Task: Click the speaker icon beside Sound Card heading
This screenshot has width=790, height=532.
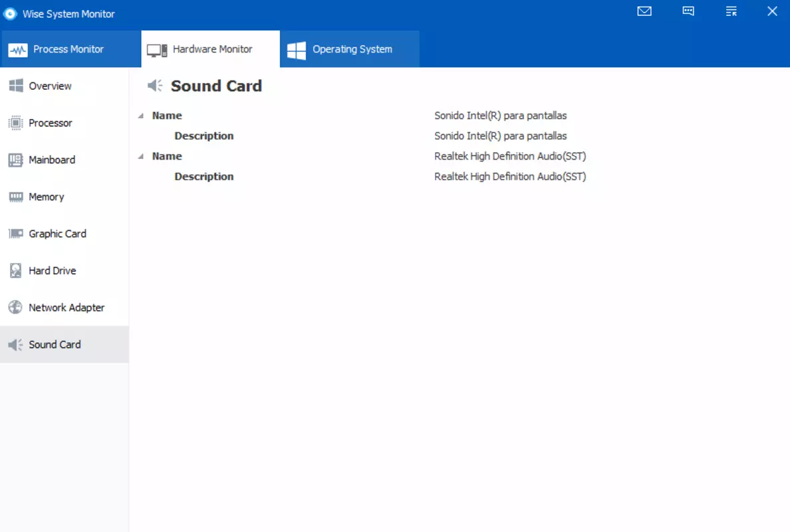Action: (x=155, y=86)
